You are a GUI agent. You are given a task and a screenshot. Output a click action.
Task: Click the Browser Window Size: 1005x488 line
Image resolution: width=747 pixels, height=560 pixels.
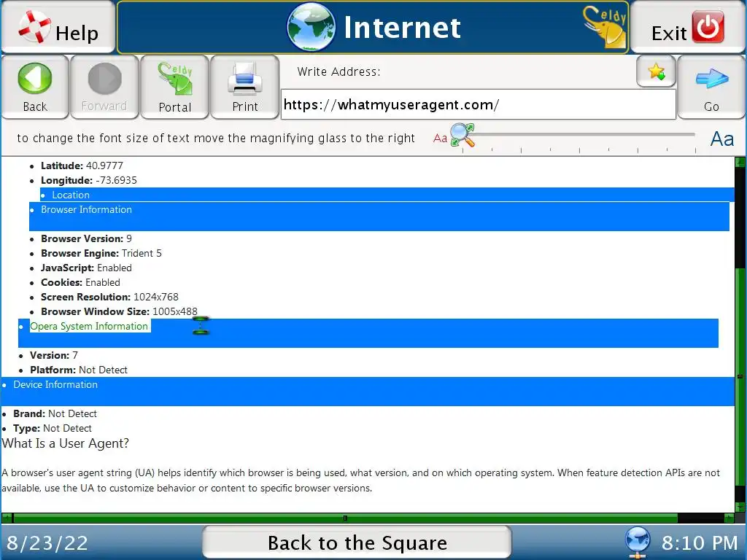(119, 311)
